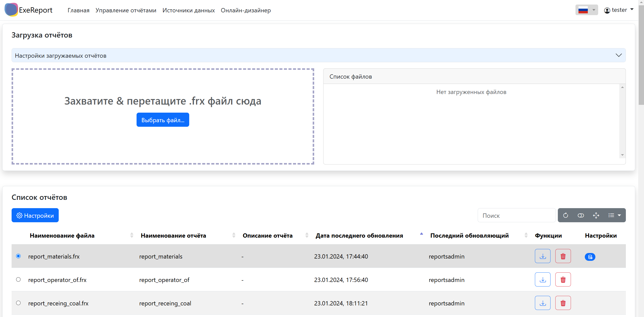The height and width of the screenshot is (317, 644).
Task: Click the Поиск search field
Action: coord(516,215)
